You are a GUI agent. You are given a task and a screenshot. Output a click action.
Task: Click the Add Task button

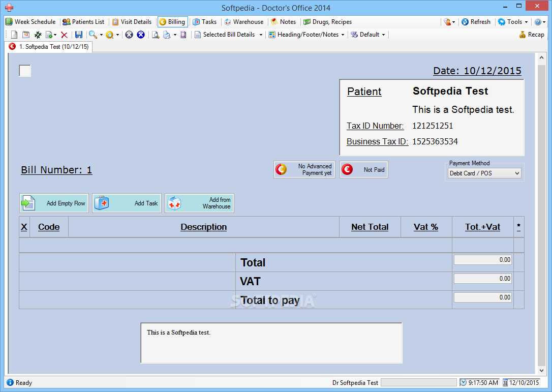127,203
